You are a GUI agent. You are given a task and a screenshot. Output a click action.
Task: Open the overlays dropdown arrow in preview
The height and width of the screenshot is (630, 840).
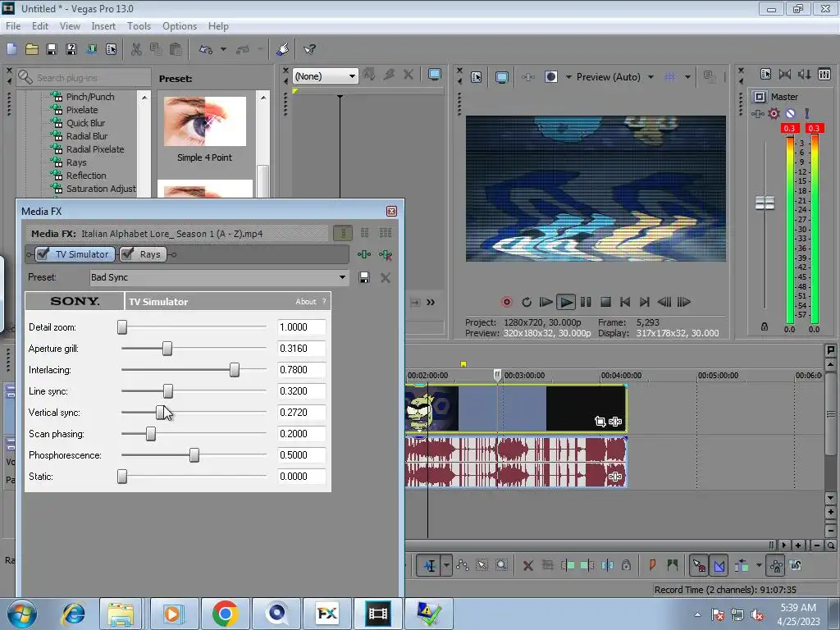[688, 77]
